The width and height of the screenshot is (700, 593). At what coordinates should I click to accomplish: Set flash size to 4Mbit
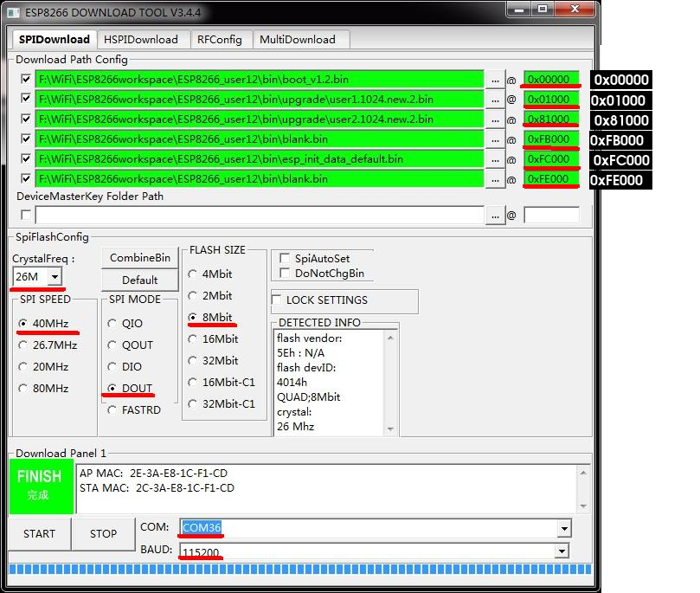[209, 274]
